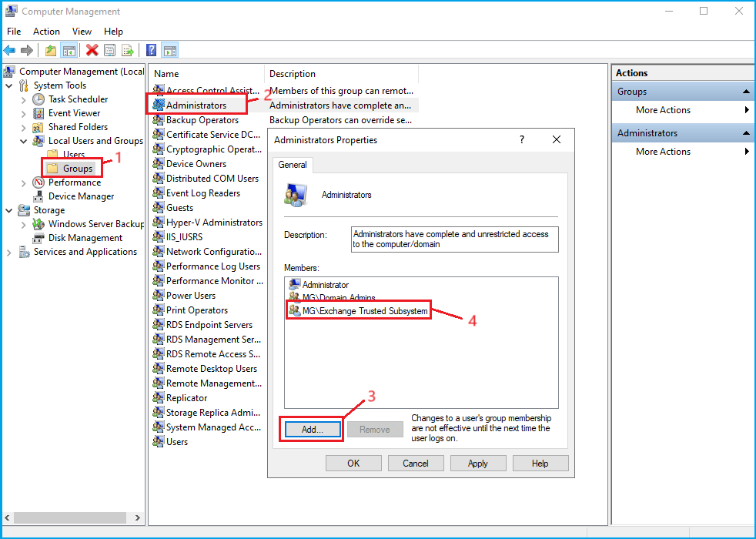The image size is (756, 539).
Task: Click the blue Help icon in toolbar
Action: coord(152,51)
